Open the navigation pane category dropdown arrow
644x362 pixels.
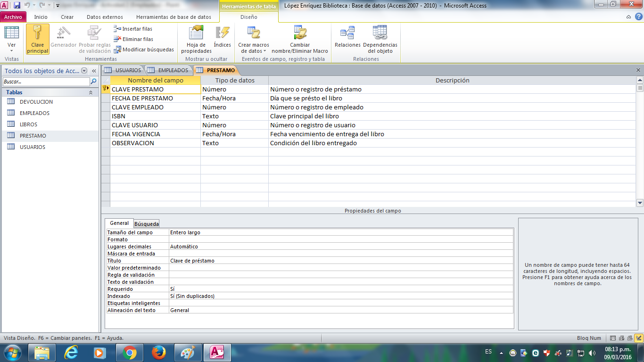pyautogui.click(x=84, y=71)
